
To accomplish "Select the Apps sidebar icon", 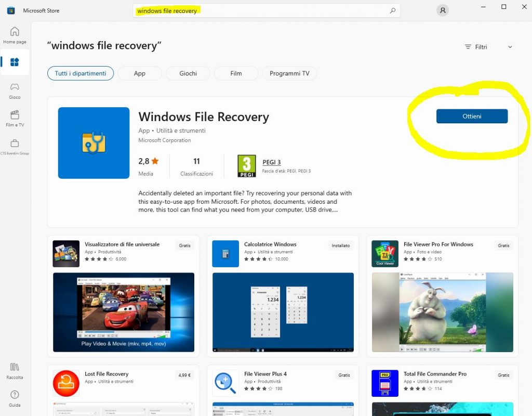I will click(15, 62).
